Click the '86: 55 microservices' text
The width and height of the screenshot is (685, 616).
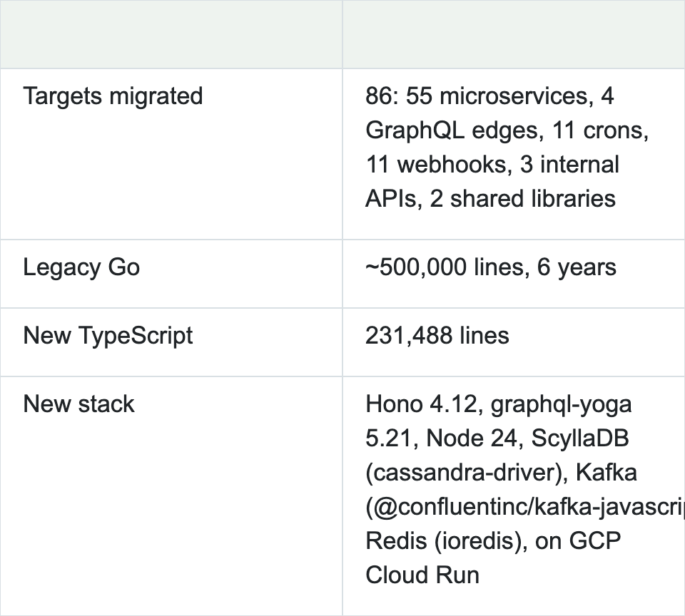[476, 96]
